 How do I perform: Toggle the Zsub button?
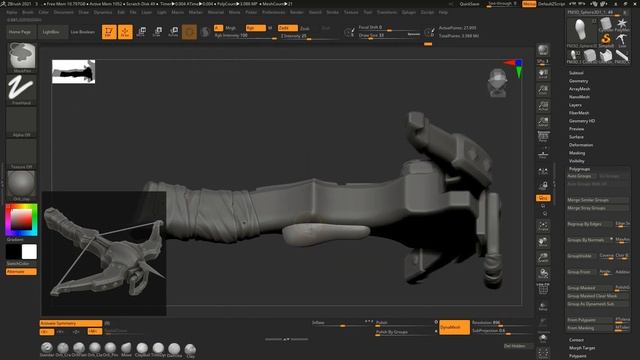coord(305,28)
